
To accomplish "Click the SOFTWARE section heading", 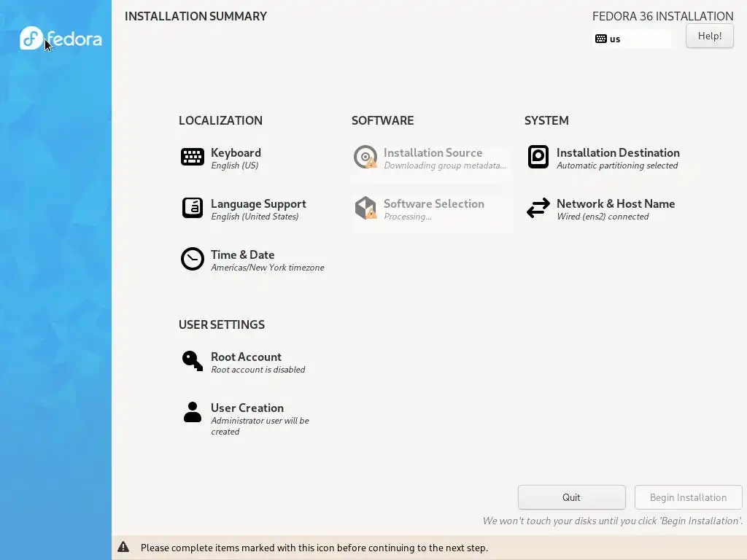I will click(382, 120).
